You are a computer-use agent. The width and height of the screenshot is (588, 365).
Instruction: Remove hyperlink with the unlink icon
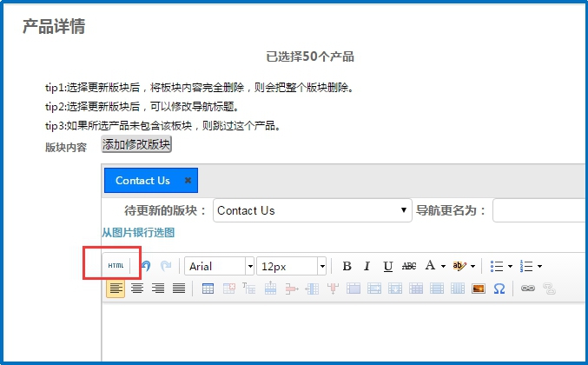tap(549, 289)
